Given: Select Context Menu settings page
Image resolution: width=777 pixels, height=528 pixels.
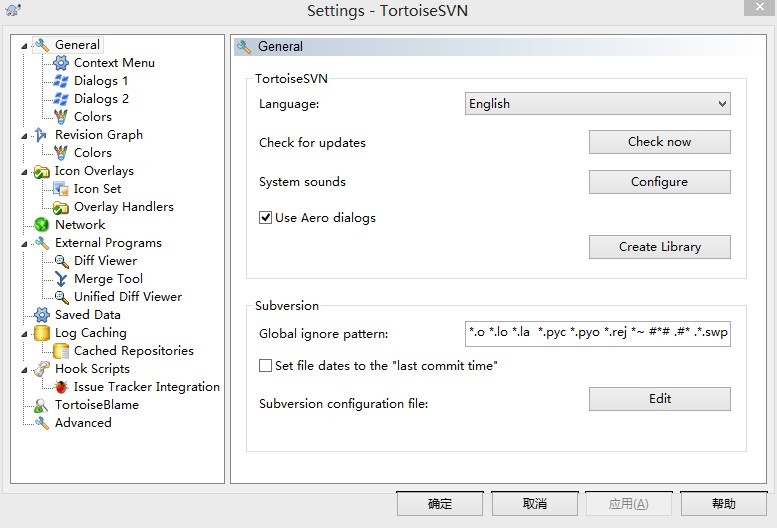Looking at the screenshot, I should (114, 63).
